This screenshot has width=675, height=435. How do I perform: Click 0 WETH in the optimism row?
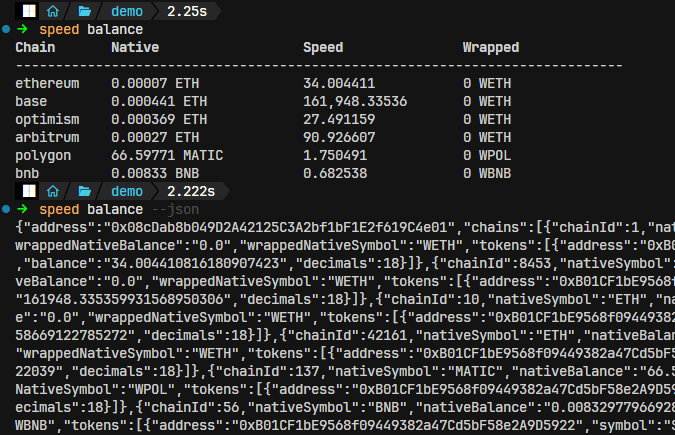pyautogui.click(x=487, y=119)
